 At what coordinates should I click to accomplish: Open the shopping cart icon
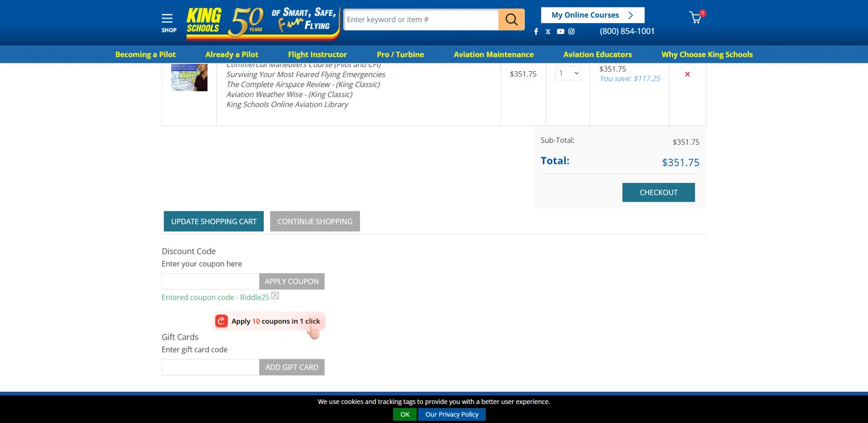point(697,17)
